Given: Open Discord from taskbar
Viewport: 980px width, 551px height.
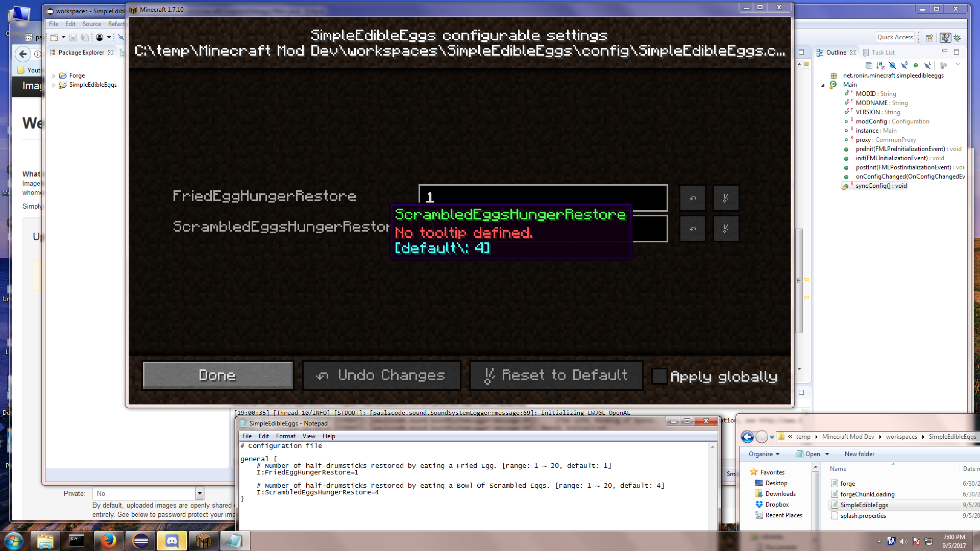Looking at the screenshot, I should click(x=172, y=541).
